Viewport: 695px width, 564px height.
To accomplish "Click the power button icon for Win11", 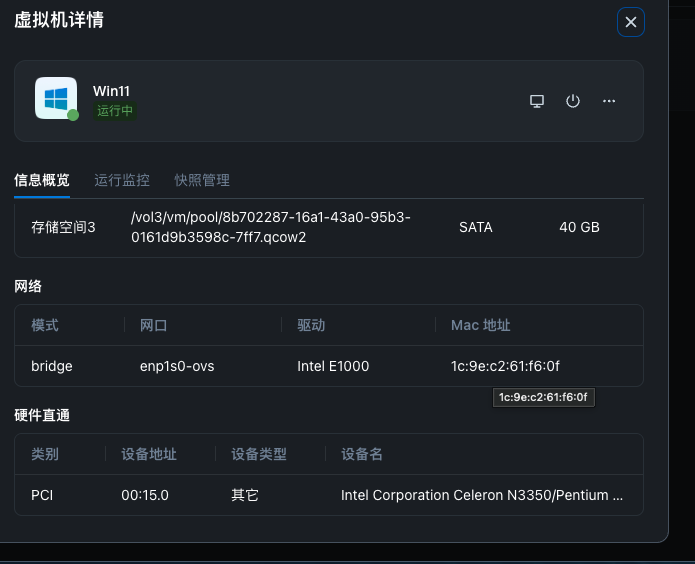I will click(x=573, y=101).
